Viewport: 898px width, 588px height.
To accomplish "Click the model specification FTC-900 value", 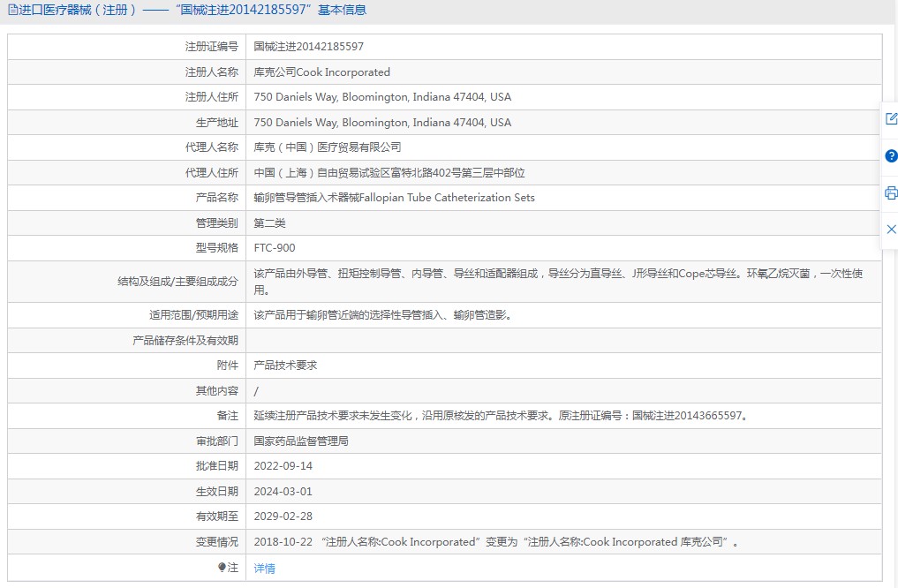I will coord(275,248).
